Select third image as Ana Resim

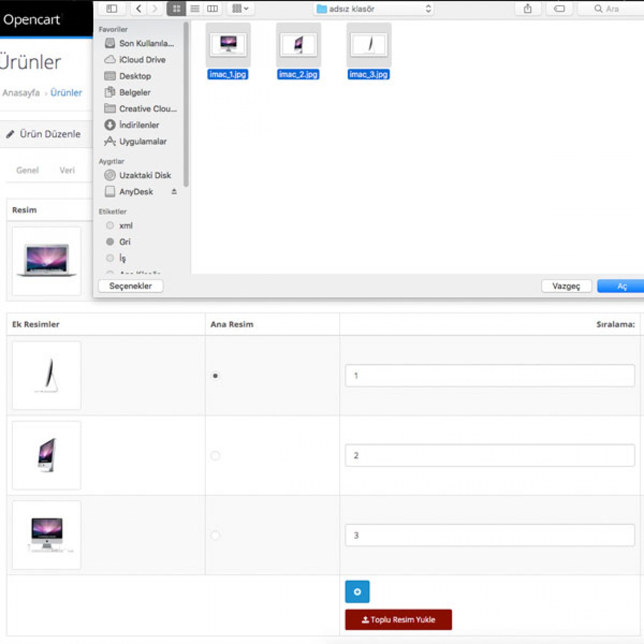click(x=215, y=535)
